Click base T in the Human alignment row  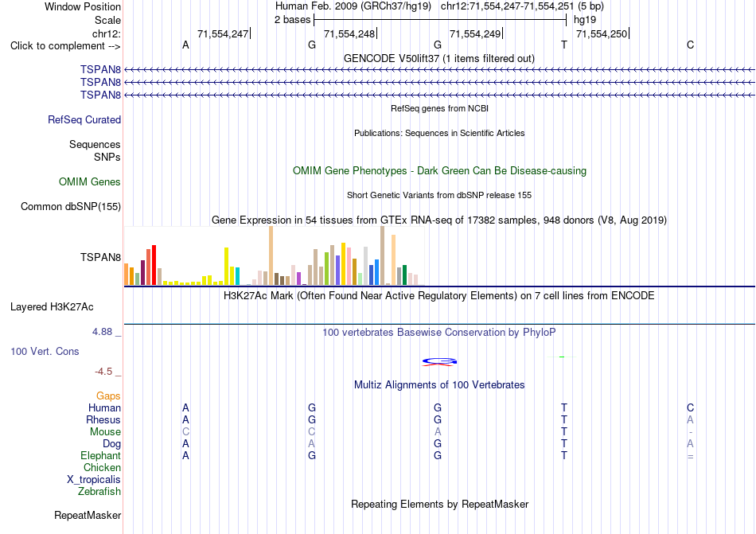pyautogui.click(x=564, y=407)
